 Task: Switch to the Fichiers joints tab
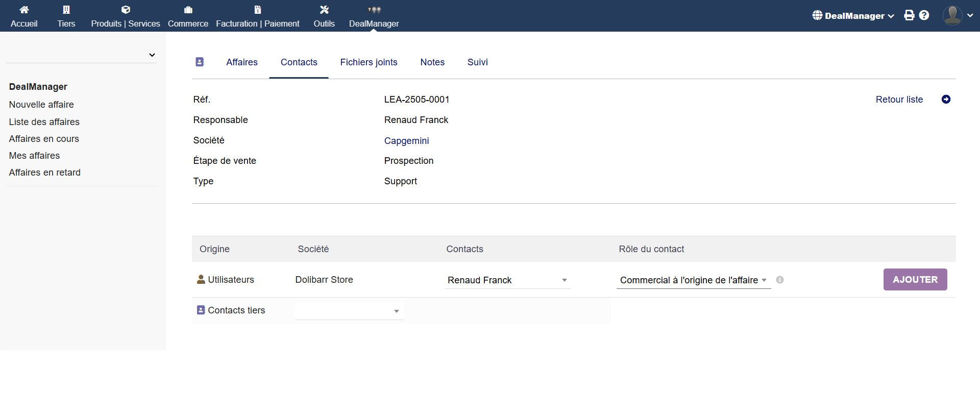369,62
